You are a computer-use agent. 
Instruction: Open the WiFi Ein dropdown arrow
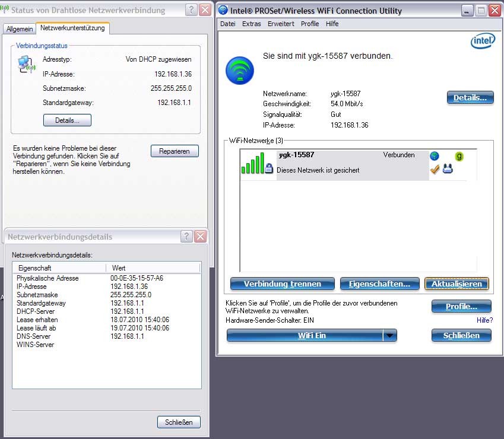[x=389, y=335]
